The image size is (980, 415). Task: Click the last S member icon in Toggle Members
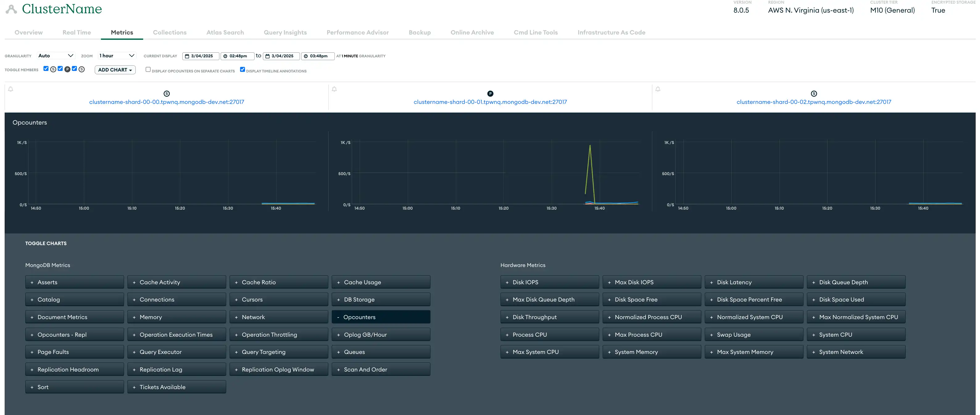pos(81,69)
